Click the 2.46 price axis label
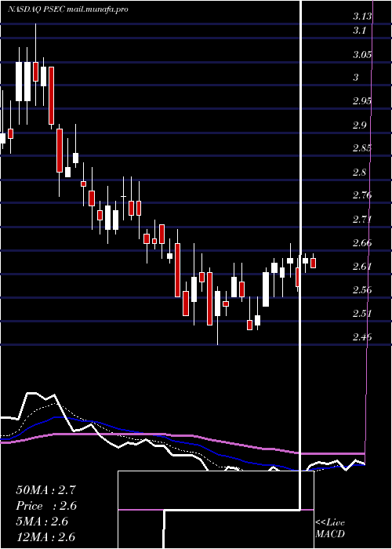Viewport: 392px width, 549px height. tap(362, 337)
